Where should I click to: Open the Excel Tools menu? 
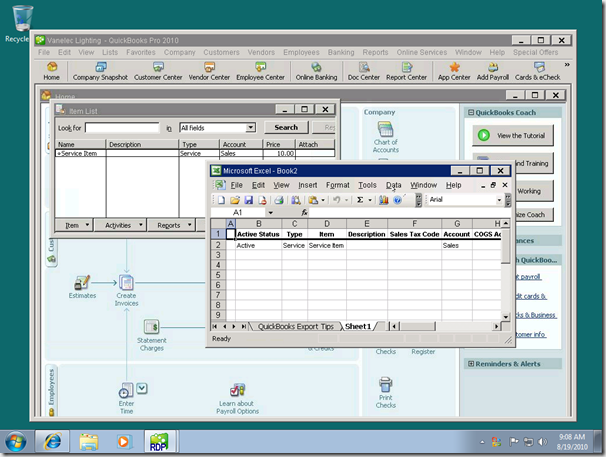click(x=367, y=185)
